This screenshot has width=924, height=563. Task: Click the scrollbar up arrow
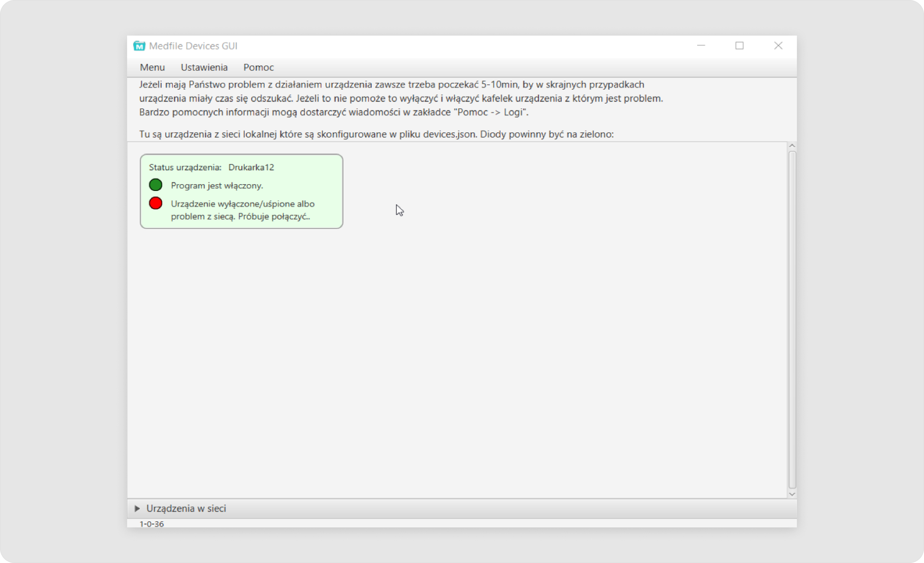(x=792, y=146)
